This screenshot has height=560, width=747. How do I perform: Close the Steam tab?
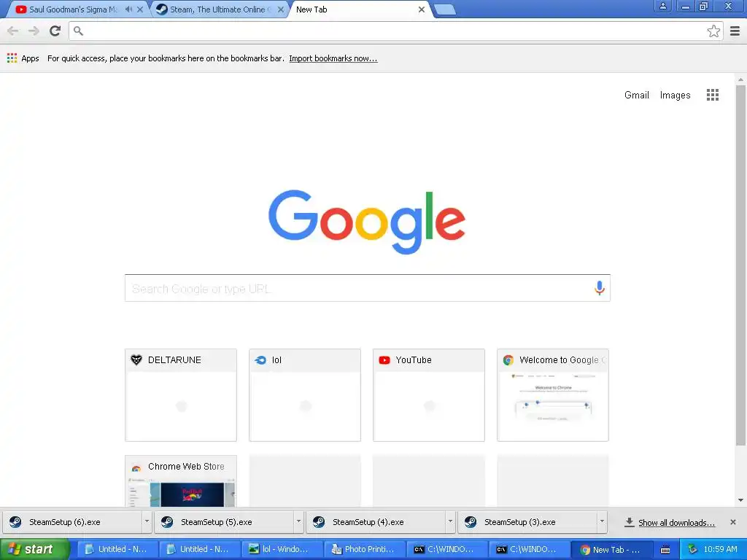point(281,9)
